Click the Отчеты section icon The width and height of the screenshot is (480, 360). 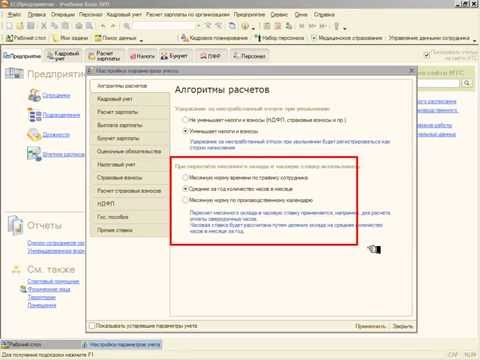coord(15,225)
